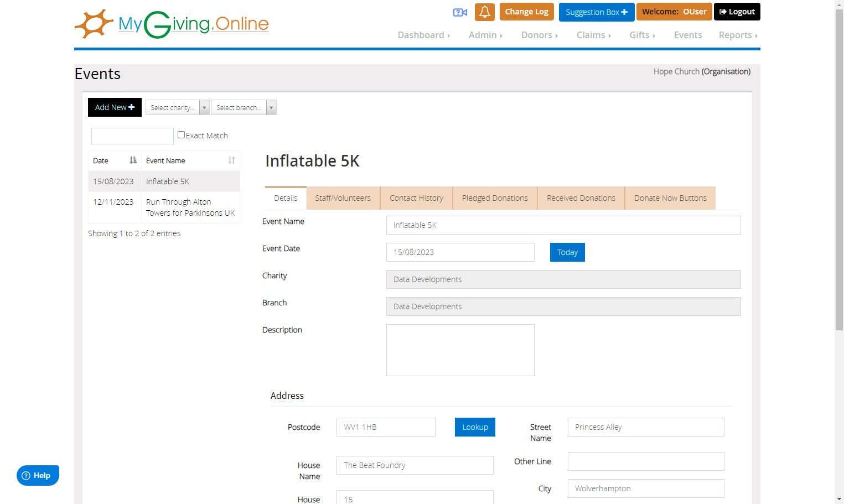Image resolution: width=844 pixels, height=504 pixels.
Task: Click the MyGiving.Online logo
Action: coord(172,24)
